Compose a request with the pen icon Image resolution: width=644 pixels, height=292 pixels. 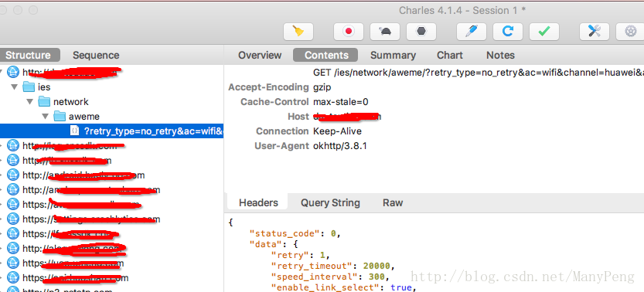coord(472,32)
